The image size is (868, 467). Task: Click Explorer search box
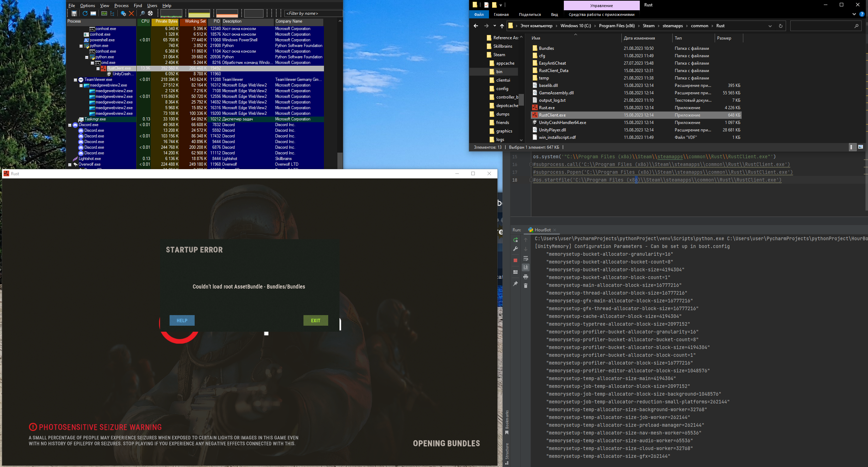[825, 26]
